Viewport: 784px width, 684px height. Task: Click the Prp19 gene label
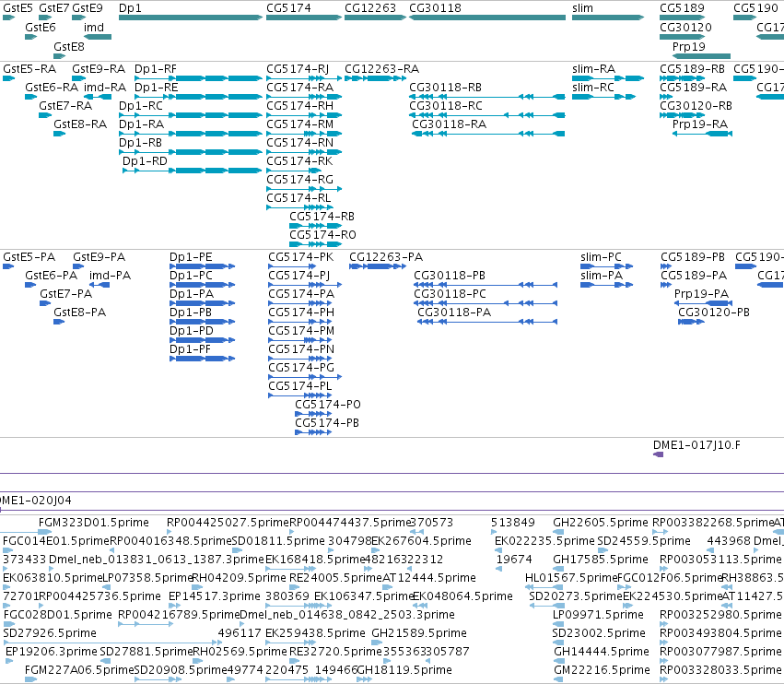click(688, 46)
